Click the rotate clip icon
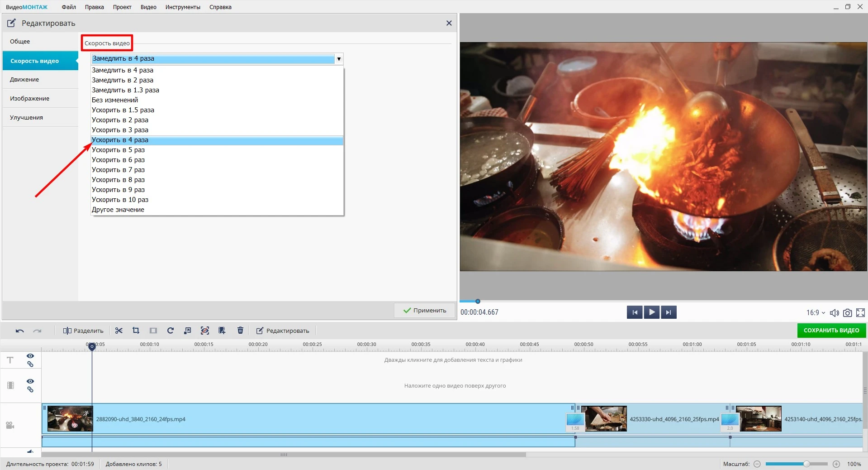 [x=171, y=331]
